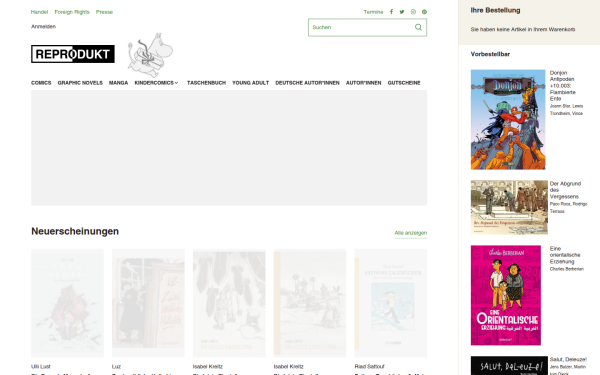Click the rightmost social icon after Instagram

424,12
